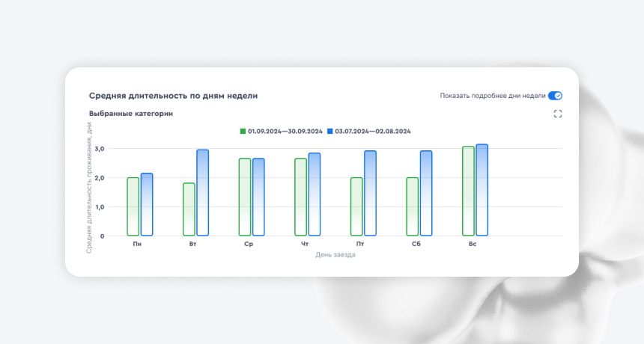
Task: Click the blue bar for Вт
Action: click(x=202, y=193)
